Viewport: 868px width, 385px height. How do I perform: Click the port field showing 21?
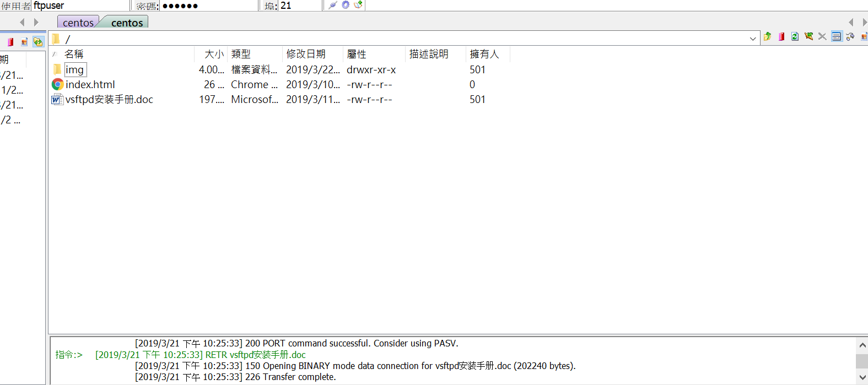click(x=300, y=6)
